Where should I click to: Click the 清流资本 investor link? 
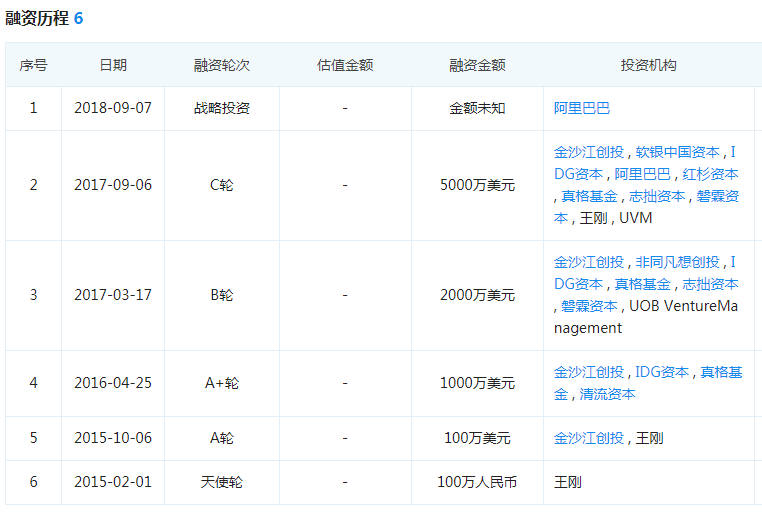click(608, 394)
